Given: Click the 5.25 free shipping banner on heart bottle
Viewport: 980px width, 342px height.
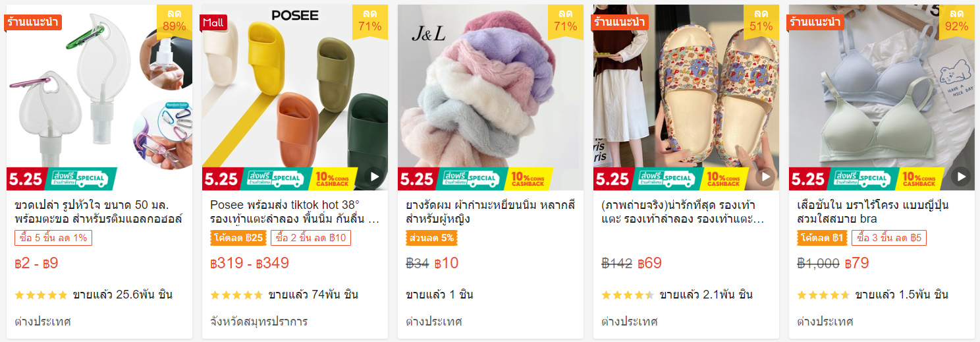Looking at the screenshot, I should (x=62, y=179).
